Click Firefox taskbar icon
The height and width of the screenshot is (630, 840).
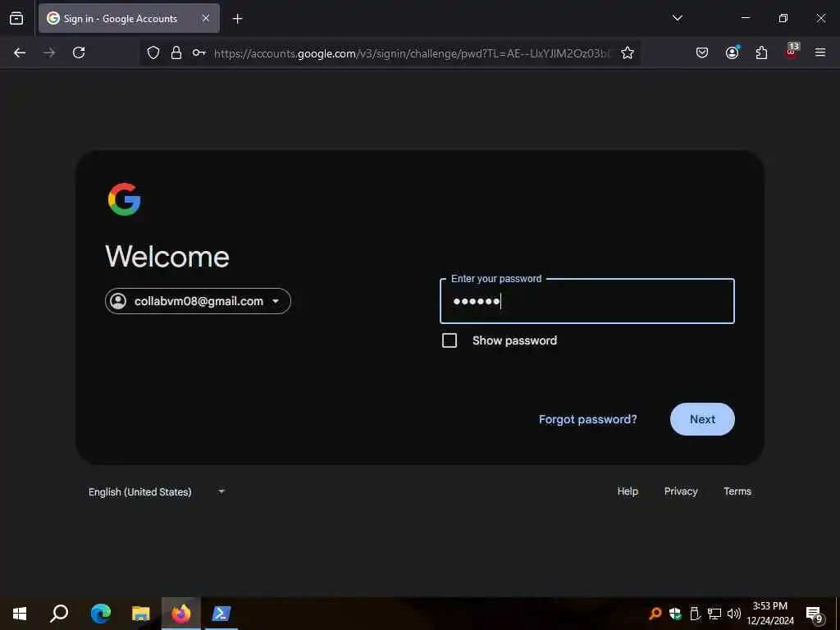click(x=181, y=614)
